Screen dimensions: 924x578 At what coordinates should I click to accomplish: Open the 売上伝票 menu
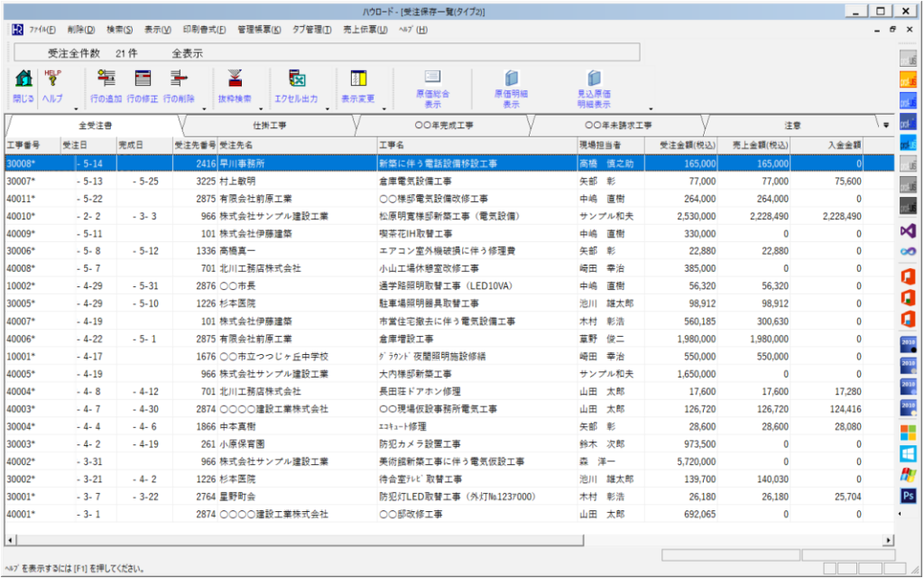365,30
